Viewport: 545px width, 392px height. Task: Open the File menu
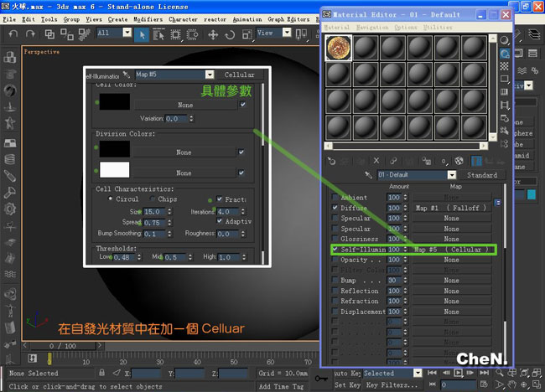[x=9, y=19]
